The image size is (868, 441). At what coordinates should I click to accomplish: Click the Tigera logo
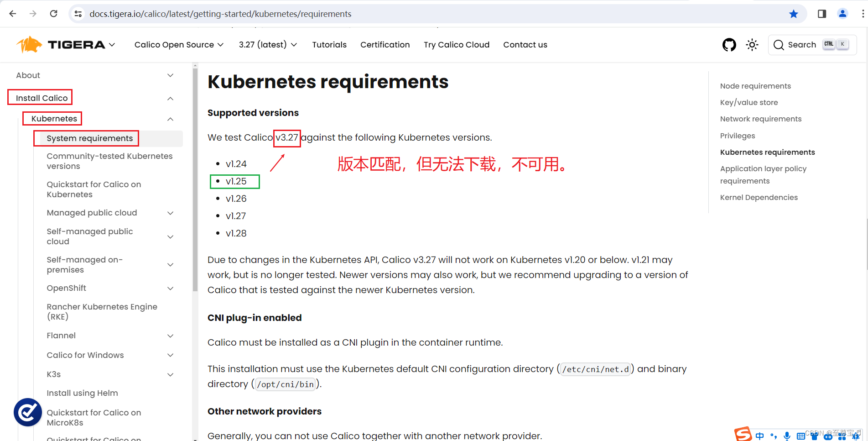coord(60,45)
